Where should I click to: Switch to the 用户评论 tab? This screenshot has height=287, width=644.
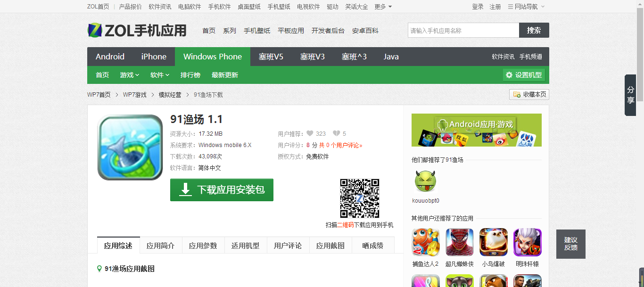pos(288,246)
